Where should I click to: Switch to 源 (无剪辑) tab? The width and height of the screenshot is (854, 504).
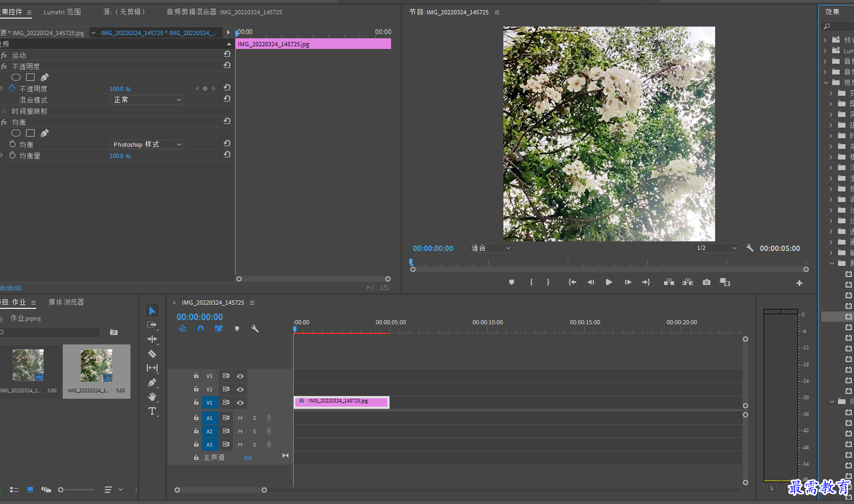(125, 12)
